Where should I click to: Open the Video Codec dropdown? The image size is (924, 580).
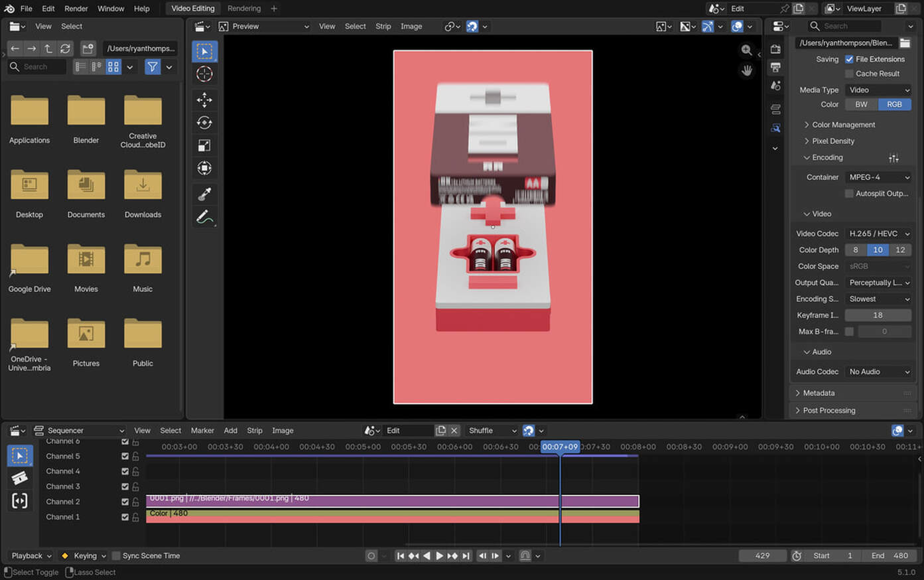(x=879, y=234)
